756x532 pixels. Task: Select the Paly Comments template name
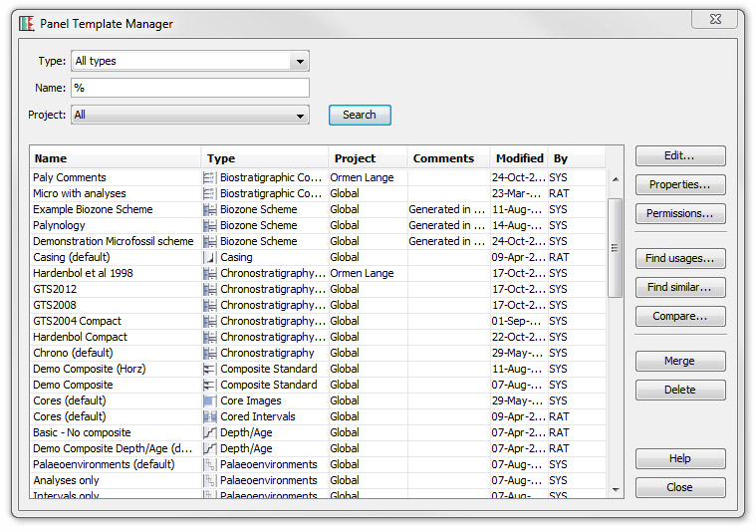(70, 177)
